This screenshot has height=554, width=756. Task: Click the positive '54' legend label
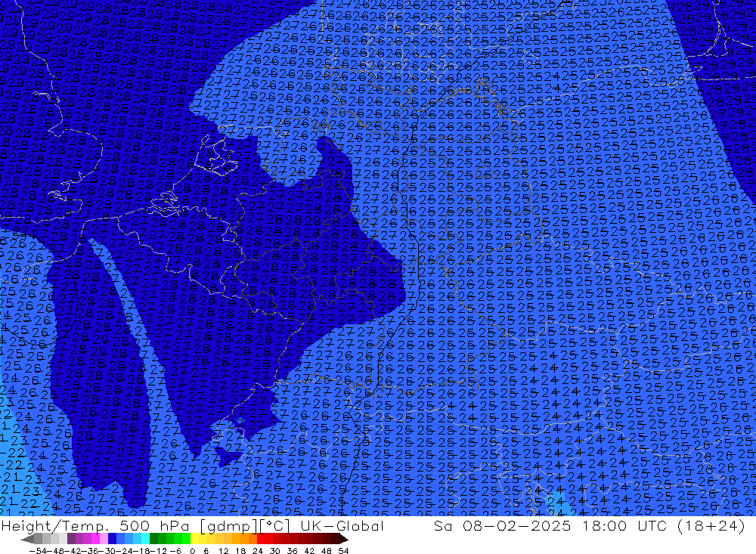pyautogui.click(x=343, y=551)
